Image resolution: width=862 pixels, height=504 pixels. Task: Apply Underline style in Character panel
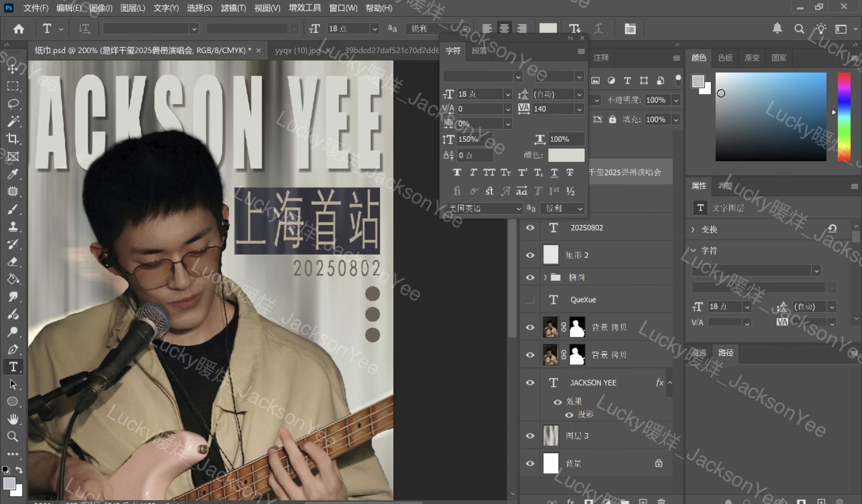pyautogui.click(x=554, y=172)
